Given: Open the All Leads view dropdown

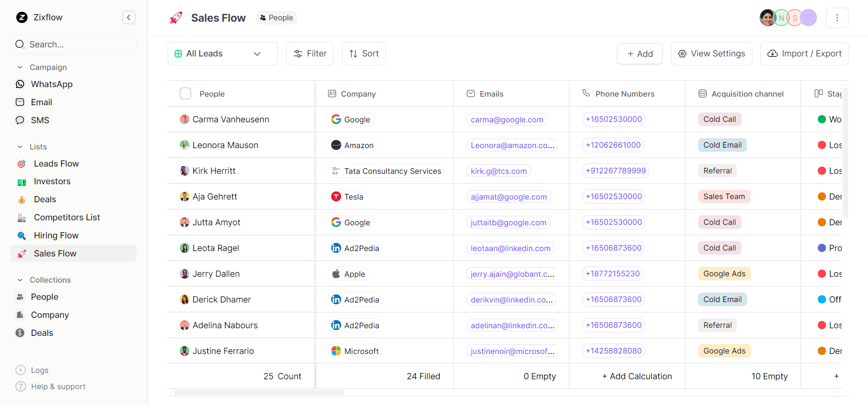Looking at the screenshot, I should point(222,54).
